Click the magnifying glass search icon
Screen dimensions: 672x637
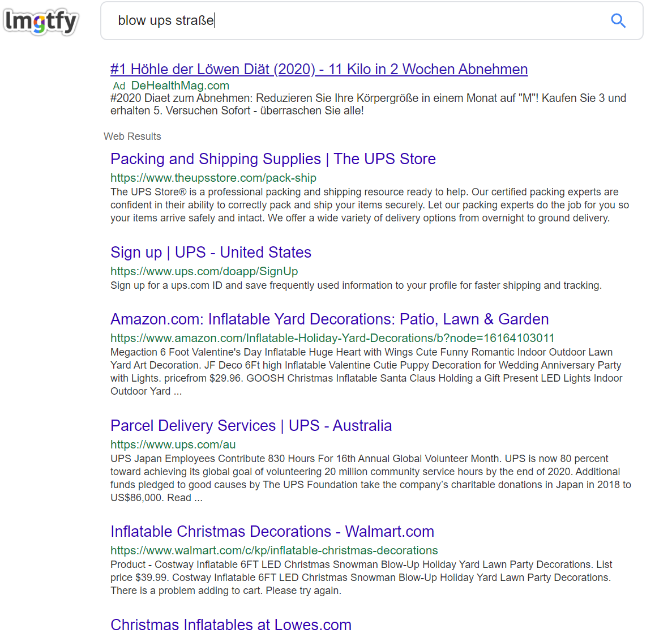618,20
